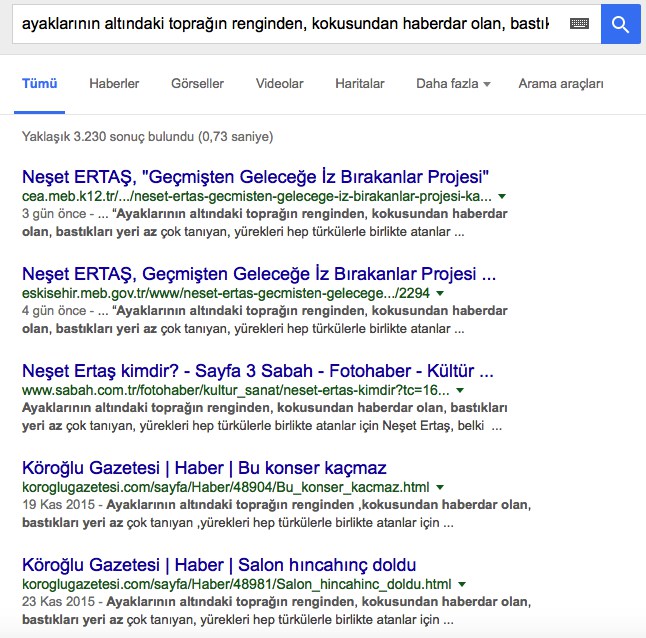Screen dimensions: 646x638
Task: Expand arrow next to www.sabah.com.tr URL
Action: pyautogui.click(x=460, y=390)
